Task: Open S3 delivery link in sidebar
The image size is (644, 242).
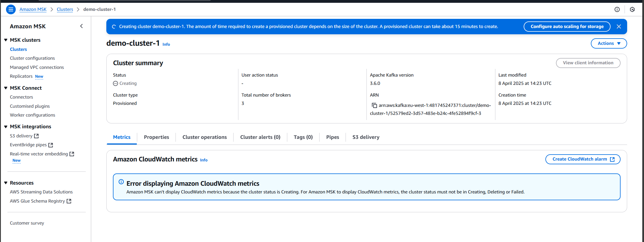Action: [24, 136]
